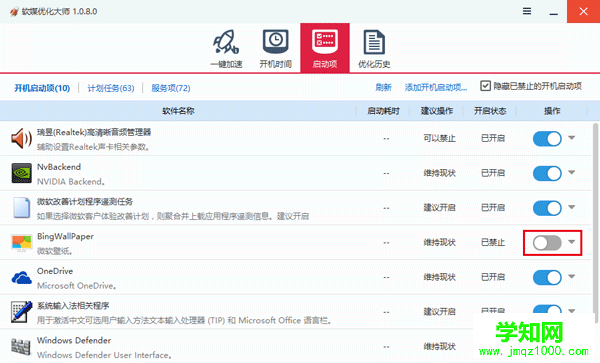Select the 微软改善计划程序遥测任务 name
600x363 pixels.
tap(85, 202)
